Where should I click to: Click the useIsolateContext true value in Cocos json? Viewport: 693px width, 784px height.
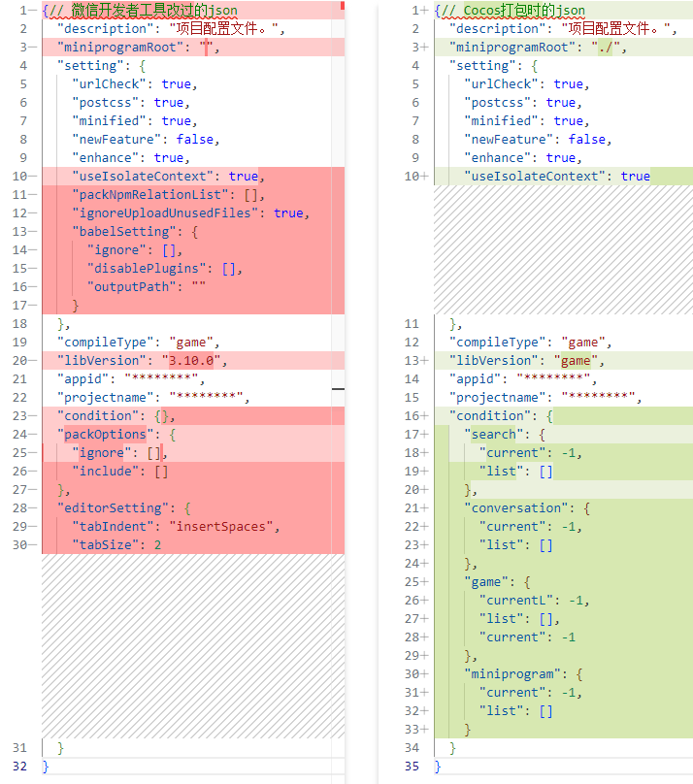[635, 176]
